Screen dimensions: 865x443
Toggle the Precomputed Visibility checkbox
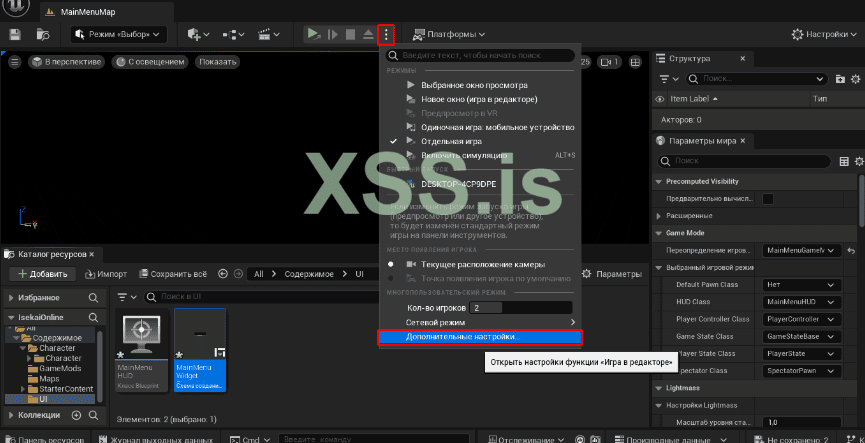pyautogui.click(x=767, y=199)
